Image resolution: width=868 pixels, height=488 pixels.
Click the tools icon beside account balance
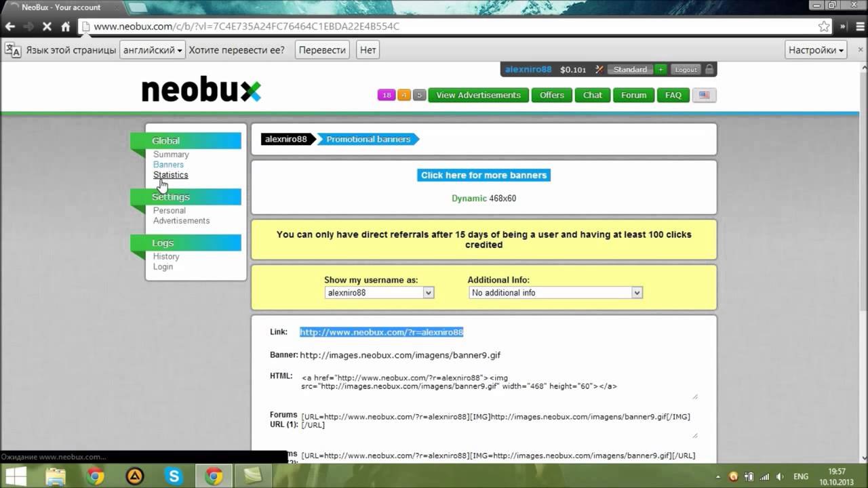point(599,69)
